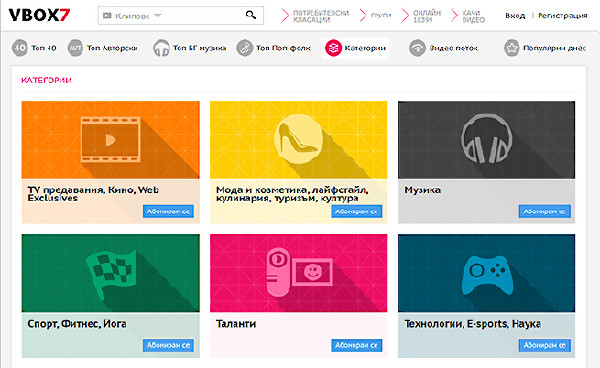Screen dimensions: 600x368
Task: Click the Топ Авторски circle icon
Action: click(x=75, y=48)
